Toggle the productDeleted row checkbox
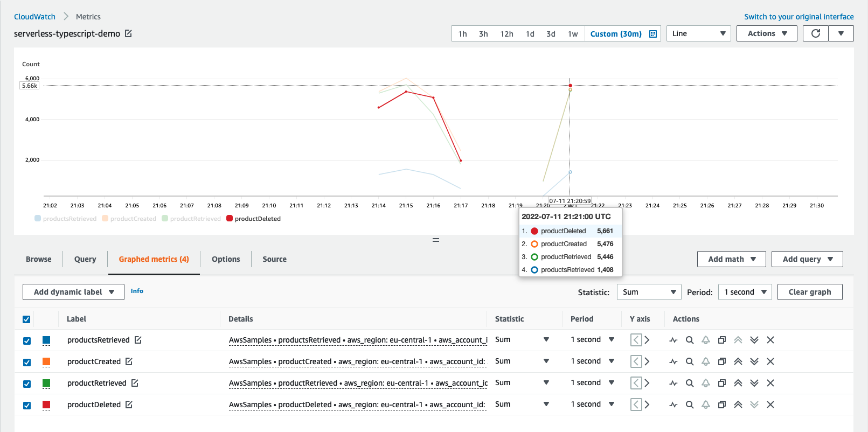The height and width of the screenshot is (432, 868). (27, 405)
